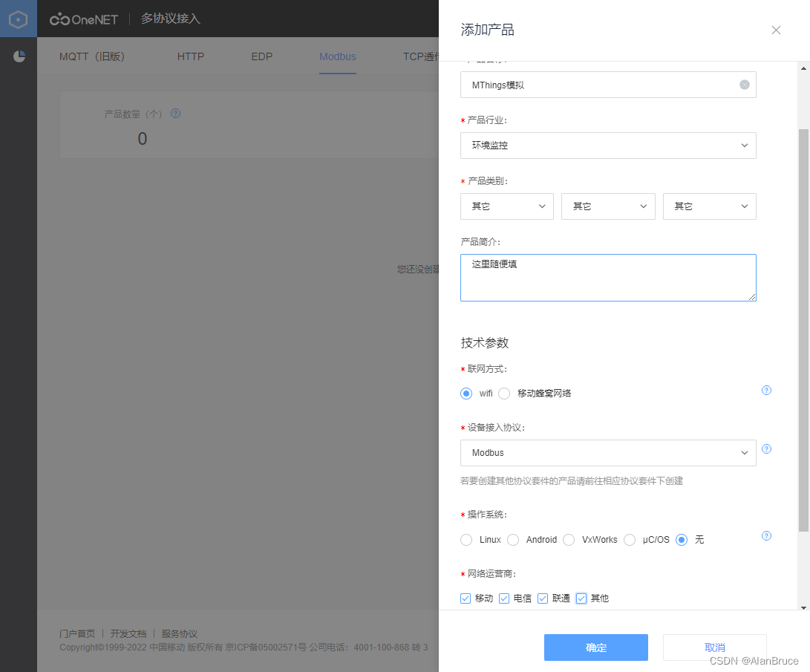The height and width of the screenshot is (672, 810).
Task: Click help icon beside 设备接入协议
Action: tap(767, 448)
